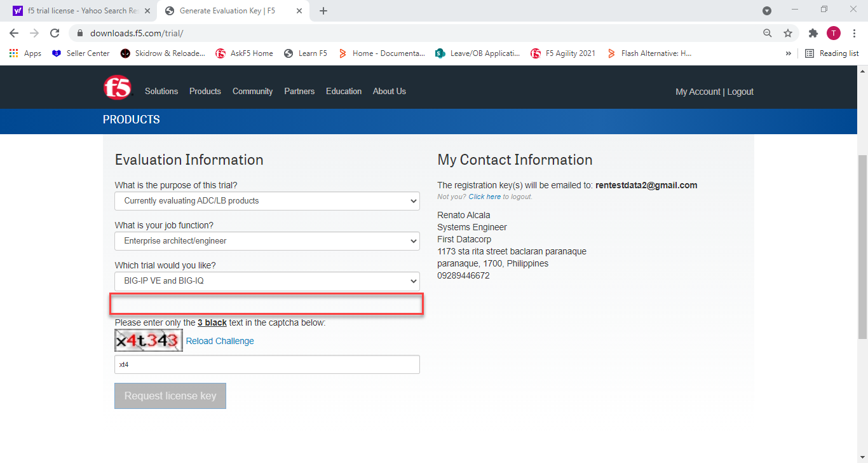Open the 'Which trial would you like?' dropdown
This screenshot has width=868, height=463.
[x=267, y=281]
